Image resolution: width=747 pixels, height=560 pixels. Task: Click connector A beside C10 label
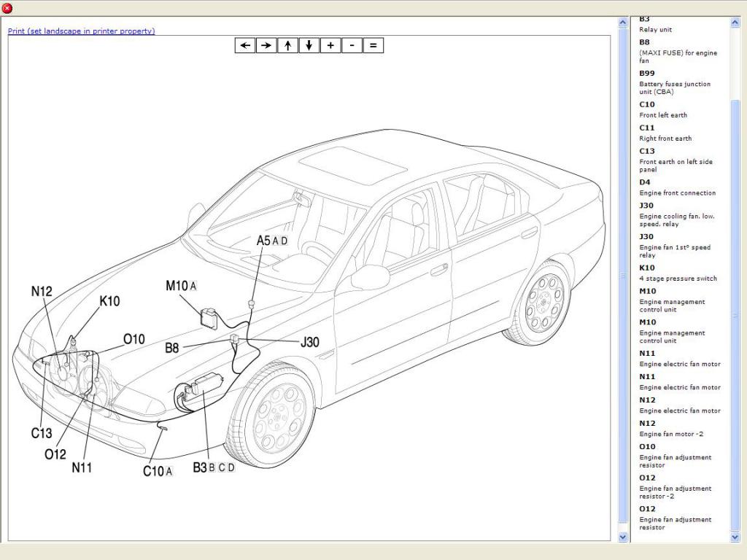click(169, 472)
